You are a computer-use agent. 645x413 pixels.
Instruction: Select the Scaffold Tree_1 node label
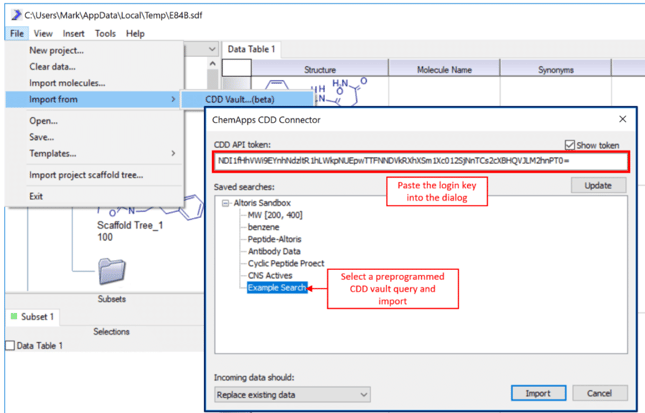130,225
